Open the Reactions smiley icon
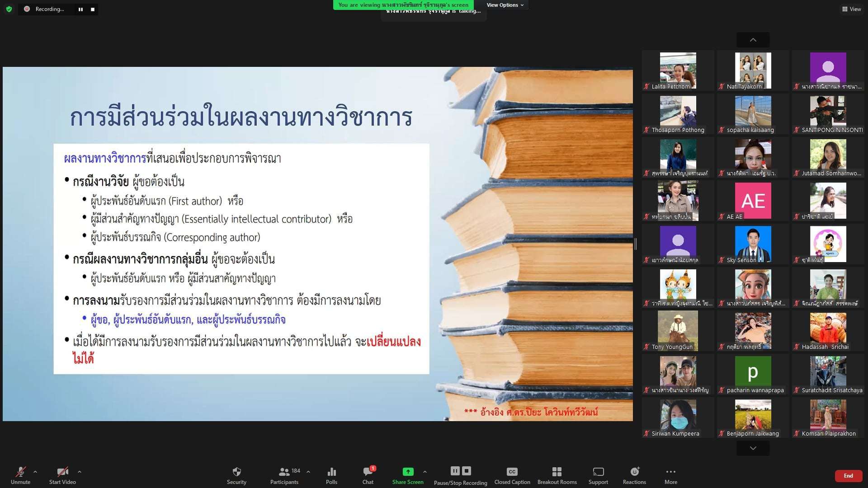Image resolution: width=868 pixels, height=488 pixels. coord(634,472)
